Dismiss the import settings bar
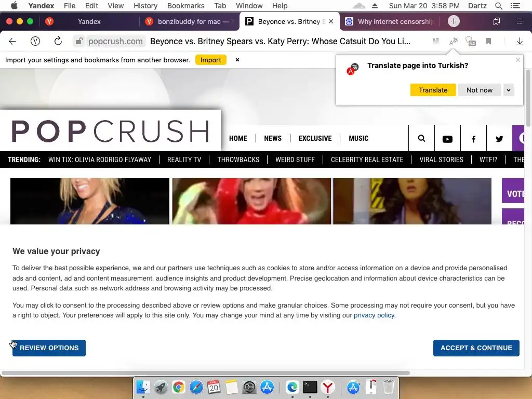The width and height of the screenshot is (532, 399). 237,60
